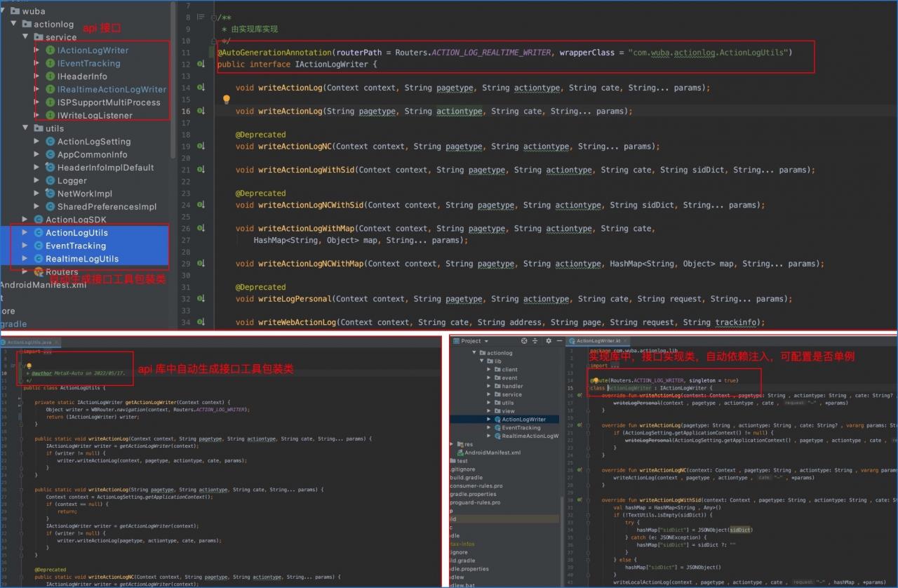The width and height of the screenshot is (898, 588).
Task: Select AndroidManifest.xml in lower-right Project panel
Action: tap(492, 453)
